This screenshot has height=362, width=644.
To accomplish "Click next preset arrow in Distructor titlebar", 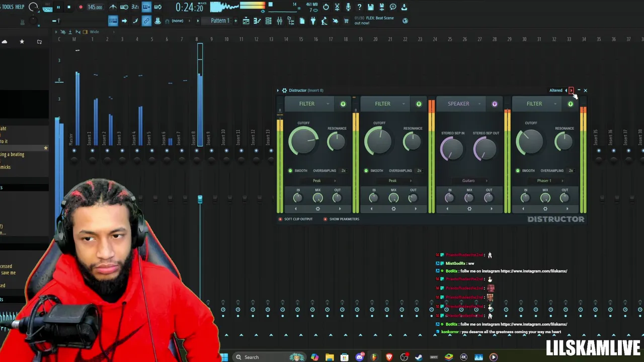I will (571, 90).
